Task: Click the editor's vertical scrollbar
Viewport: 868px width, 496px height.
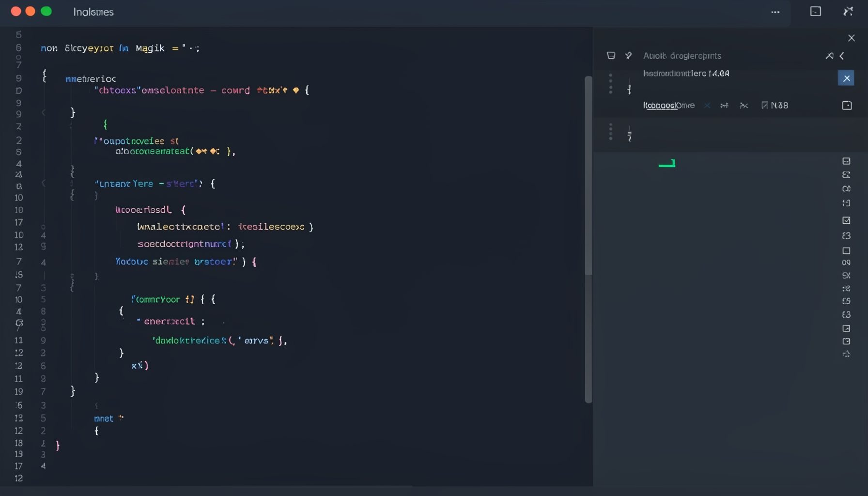Action: [x=589, y=240]
